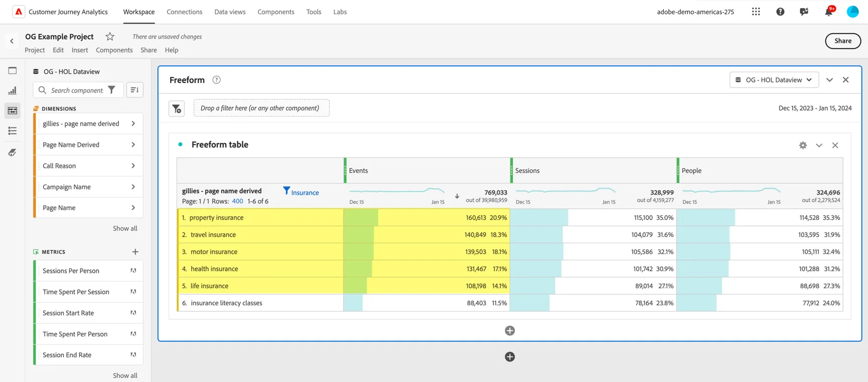Open the help question mark icon
Image resolution: width=868 pixels, height=382 pixels.
(x=780, y=12)
